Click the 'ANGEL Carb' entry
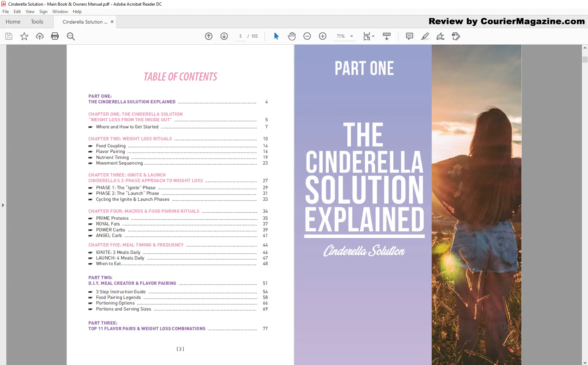Viewport: 588px width, 365px height. (109, 236)
